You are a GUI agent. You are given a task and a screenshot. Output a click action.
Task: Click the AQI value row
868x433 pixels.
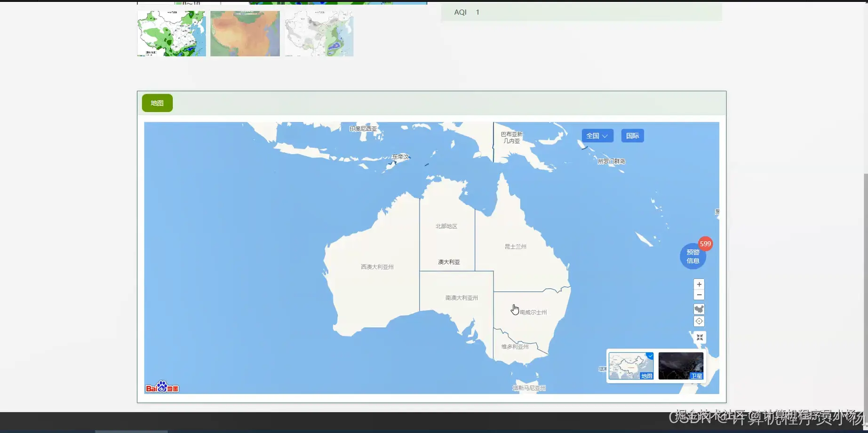click(581, 12)
